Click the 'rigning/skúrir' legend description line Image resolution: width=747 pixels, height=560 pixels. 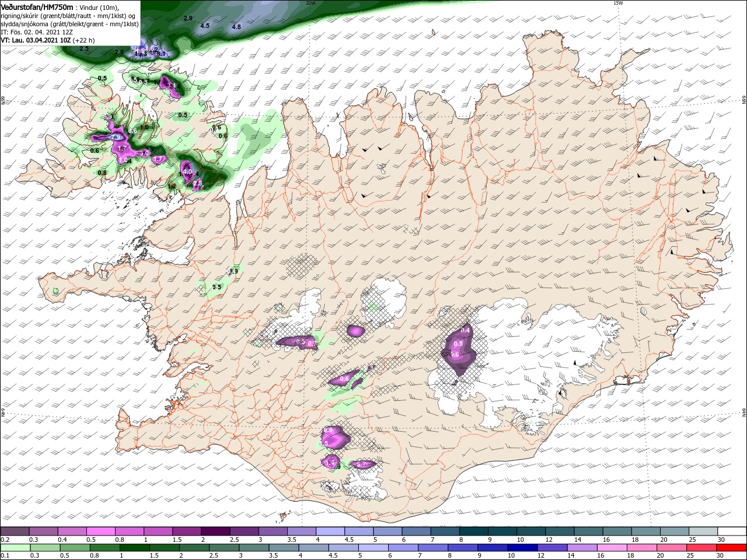coord(68,15)
